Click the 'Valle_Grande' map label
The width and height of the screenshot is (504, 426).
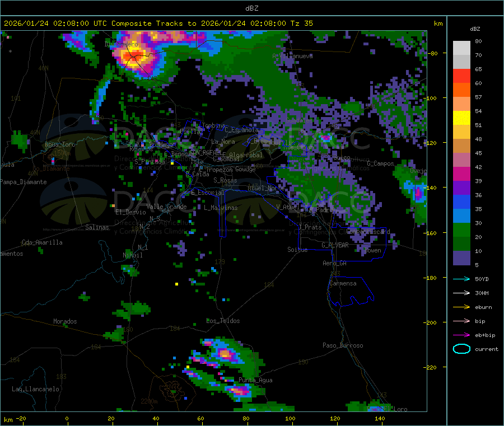(167, 207)
